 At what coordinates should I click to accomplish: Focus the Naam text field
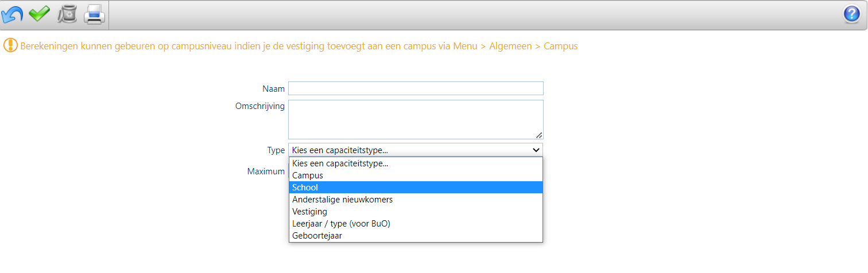[x=416, y=88]
